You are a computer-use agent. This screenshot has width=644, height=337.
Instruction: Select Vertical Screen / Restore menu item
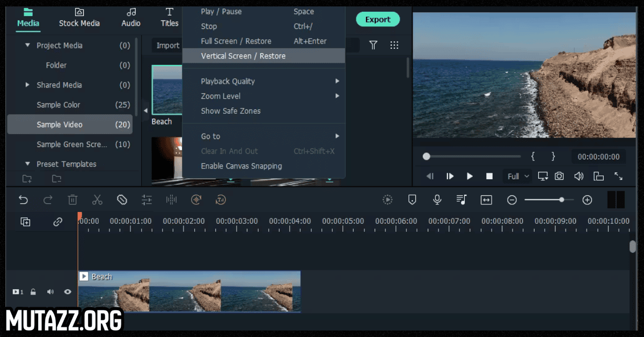click(243, 56)
